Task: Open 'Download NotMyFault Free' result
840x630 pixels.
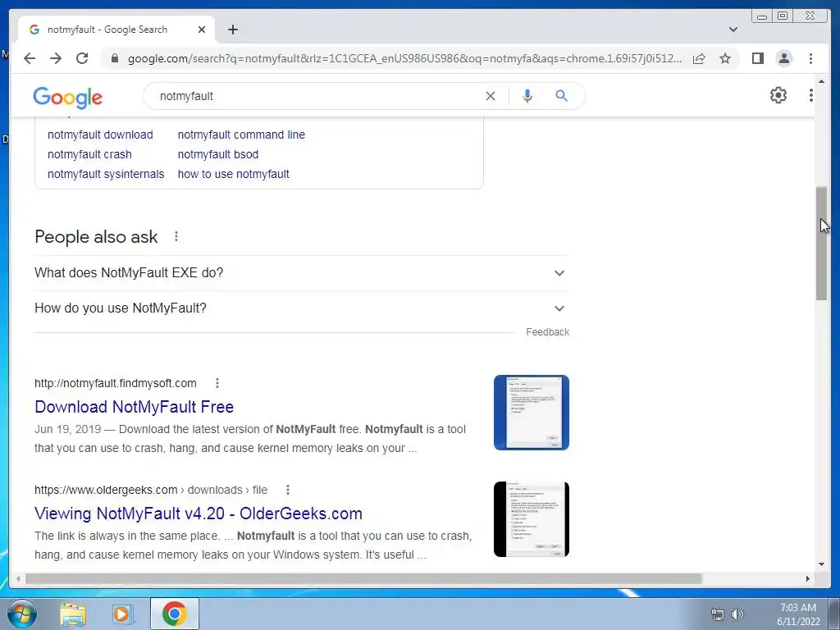Action: pos(134,407)
